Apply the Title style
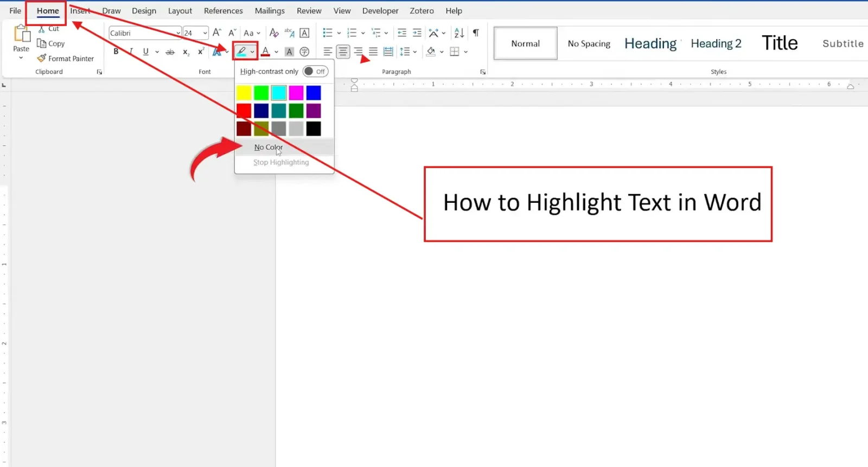This screenshot has width=868, height=467. [780, 43]
